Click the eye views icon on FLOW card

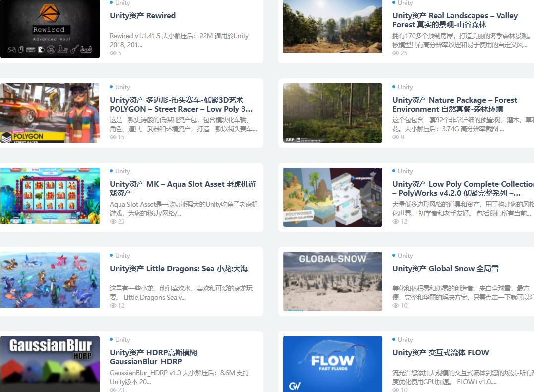click(x=395, y=390)
